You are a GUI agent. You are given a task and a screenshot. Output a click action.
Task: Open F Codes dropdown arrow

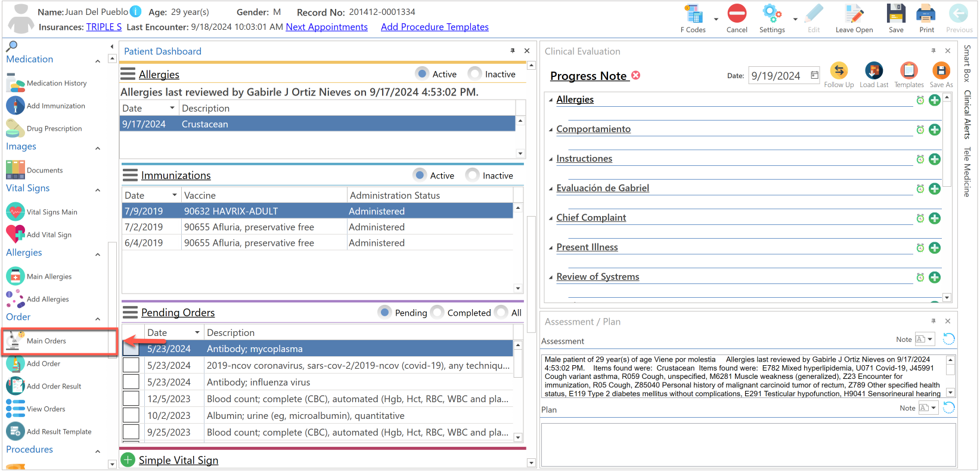tap(716, 19)
